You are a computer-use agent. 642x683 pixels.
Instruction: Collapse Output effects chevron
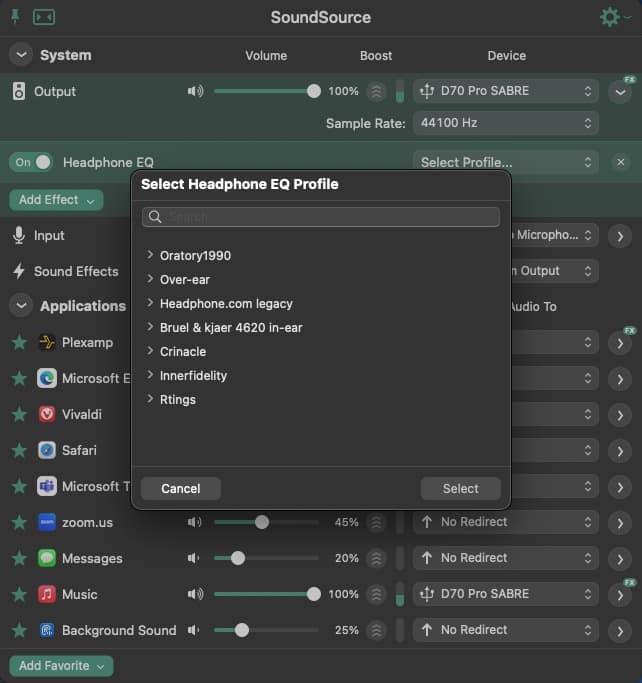tap(620, 92)
